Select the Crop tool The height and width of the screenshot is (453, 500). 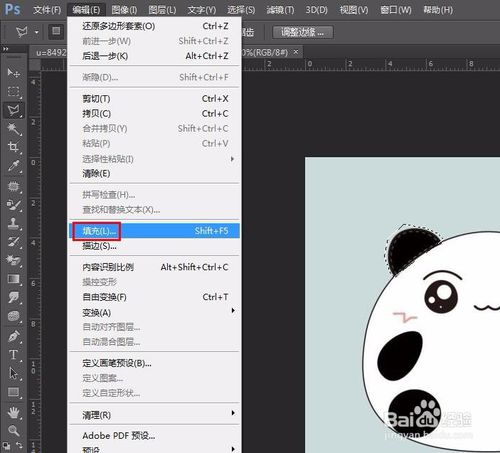tap(14, 147)
